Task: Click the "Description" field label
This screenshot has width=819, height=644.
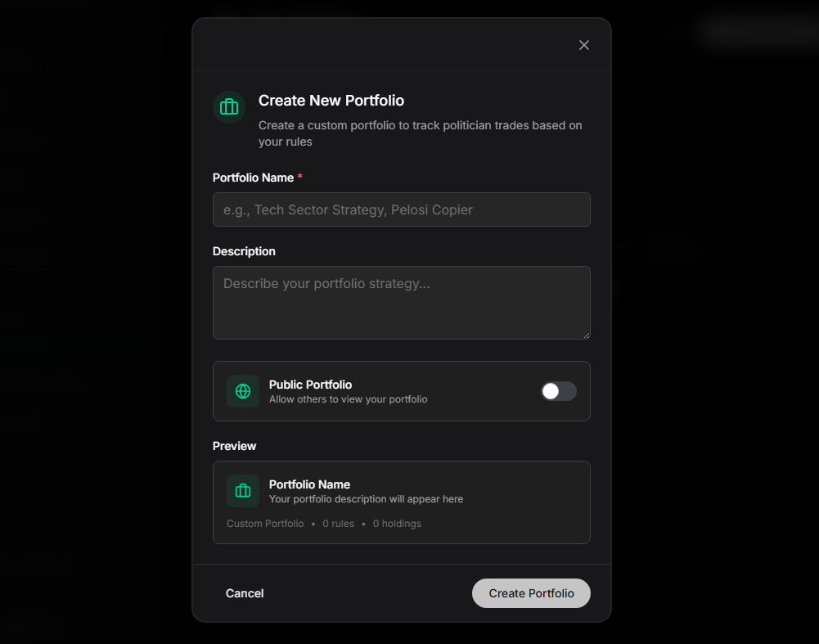Action: (244, 251)
